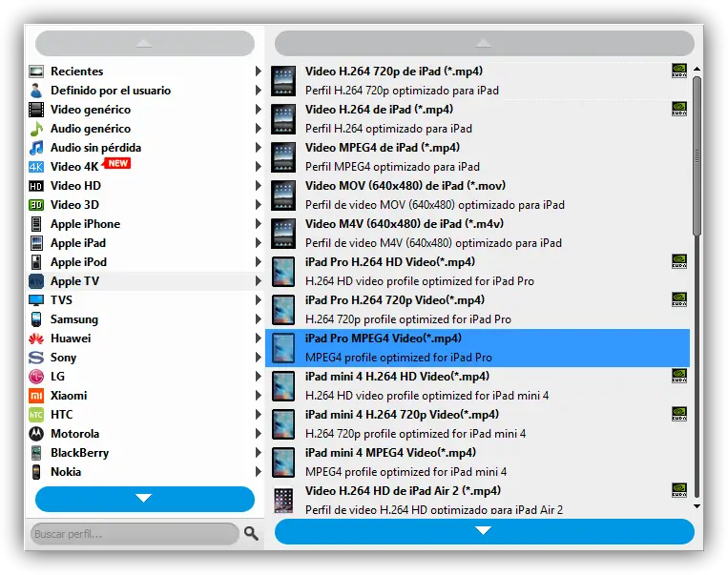Select iPad mini 4 H.264 HD Video profile
The height and width of the screenshot is (575, 728).
click(x=477, y=386)
